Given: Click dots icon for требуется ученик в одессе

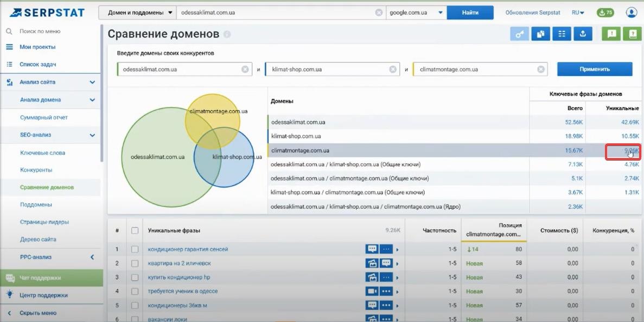Looking at the screenshot, I should point(386,291).
